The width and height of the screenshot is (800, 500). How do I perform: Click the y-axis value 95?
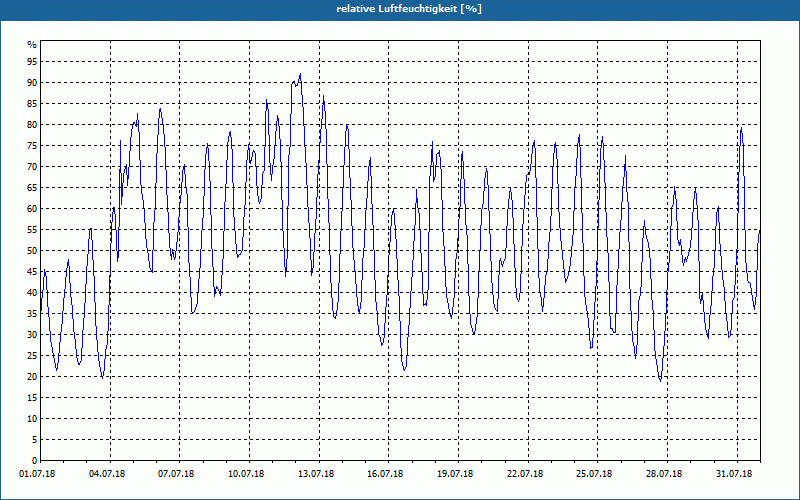click(x=32, y=62)
